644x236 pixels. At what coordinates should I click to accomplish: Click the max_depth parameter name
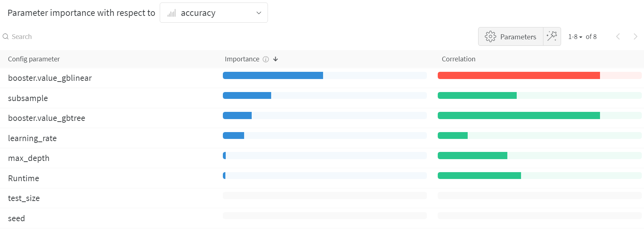28,158
